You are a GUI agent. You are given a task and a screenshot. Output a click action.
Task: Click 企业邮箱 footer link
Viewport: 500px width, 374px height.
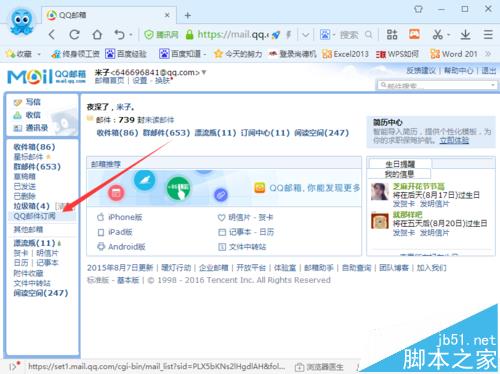coord(213,268)
